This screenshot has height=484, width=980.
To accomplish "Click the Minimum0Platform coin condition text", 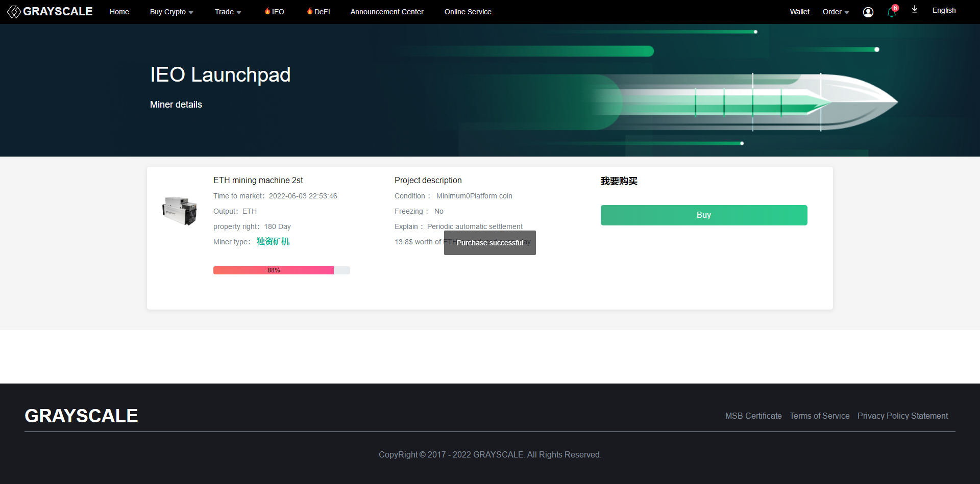I will 474,196.
